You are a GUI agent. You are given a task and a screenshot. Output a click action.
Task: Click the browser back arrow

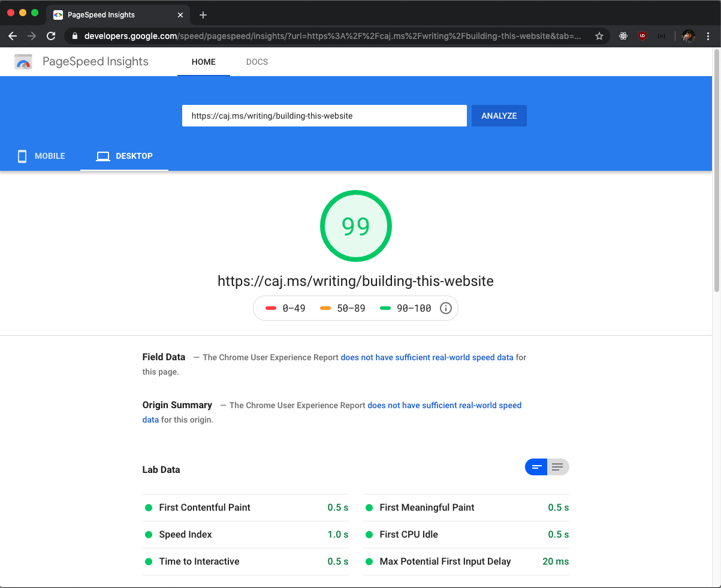13,36
